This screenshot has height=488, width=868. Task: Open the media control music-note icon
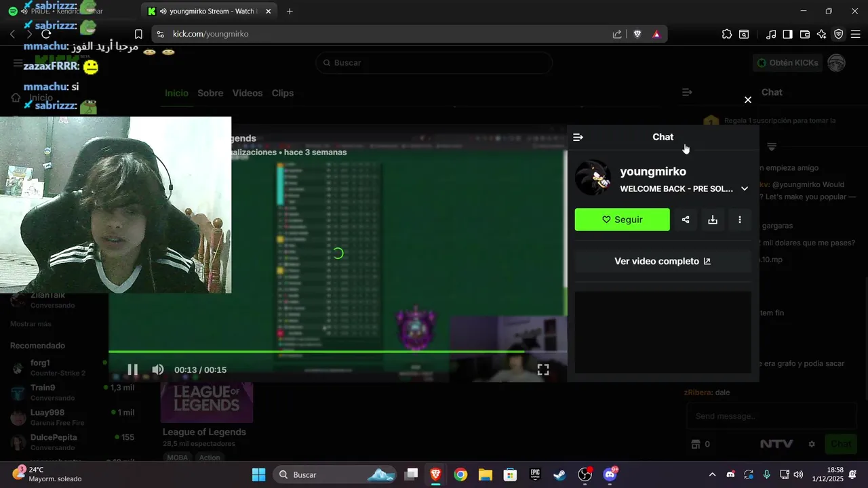771,34
